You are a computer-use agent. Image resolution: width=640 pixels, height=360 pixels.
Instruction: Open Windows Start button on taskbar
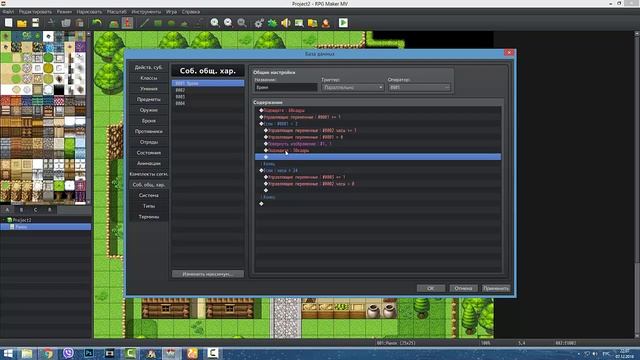coord(8,353)
